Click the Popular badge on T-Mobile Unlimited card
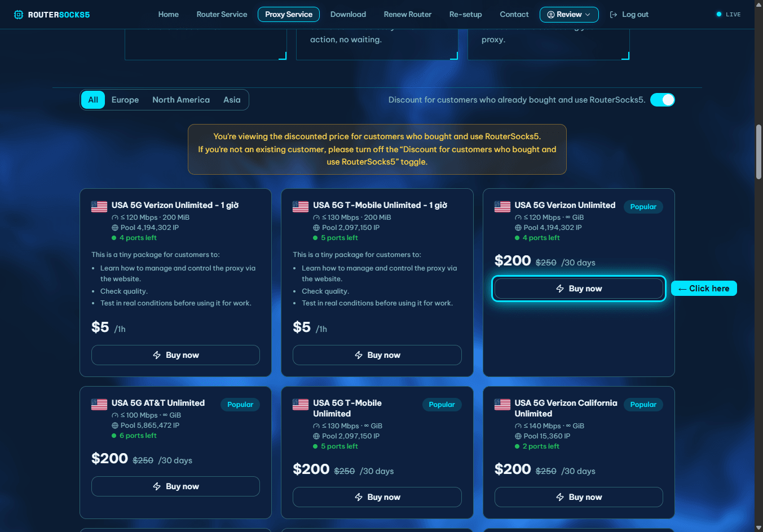Screen dimensions: 763x532 tap(442, 405)
